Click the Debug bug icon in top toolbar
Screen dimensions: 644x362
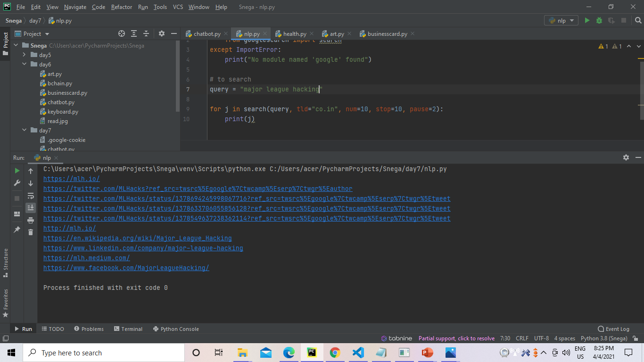(x=599, y=21)
